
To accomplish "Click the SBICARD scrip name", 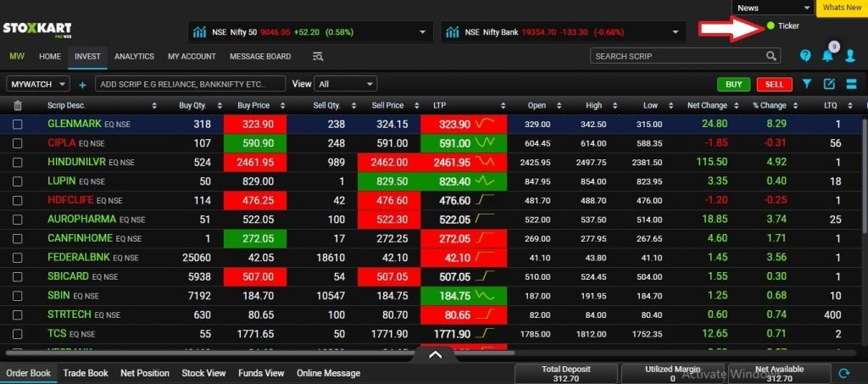I will pos(69,276).
